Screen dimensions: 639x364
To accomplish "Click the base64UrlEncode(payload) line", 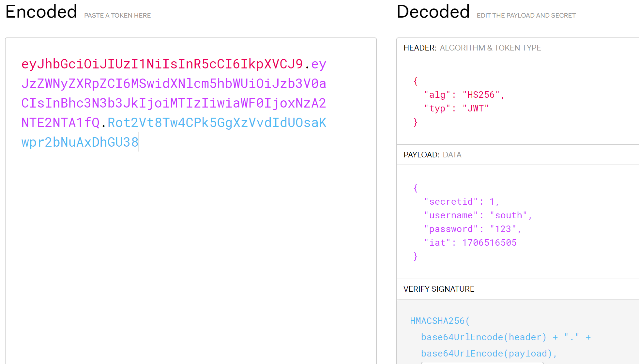I will coord(489,354).
